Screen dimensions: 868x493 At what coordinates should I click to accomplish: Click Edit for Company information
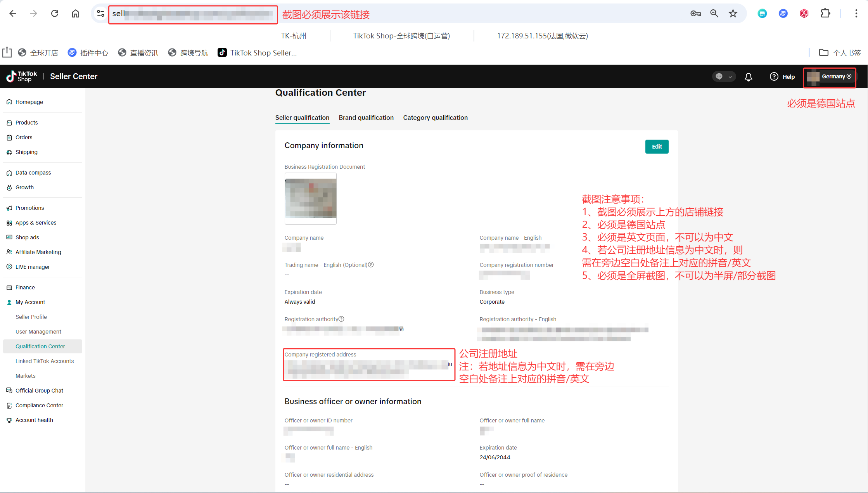657,147
